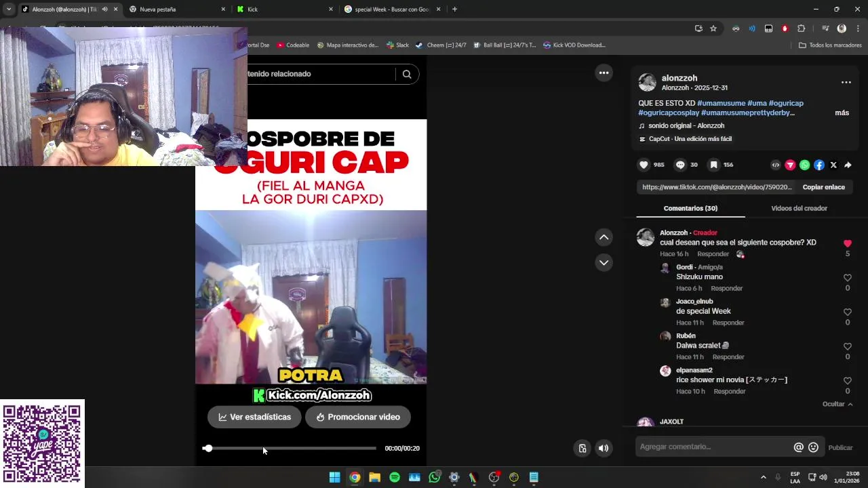Expand description with 'más'
The height and width of the screenshot is (488, 868).
(x=842, y=113)
